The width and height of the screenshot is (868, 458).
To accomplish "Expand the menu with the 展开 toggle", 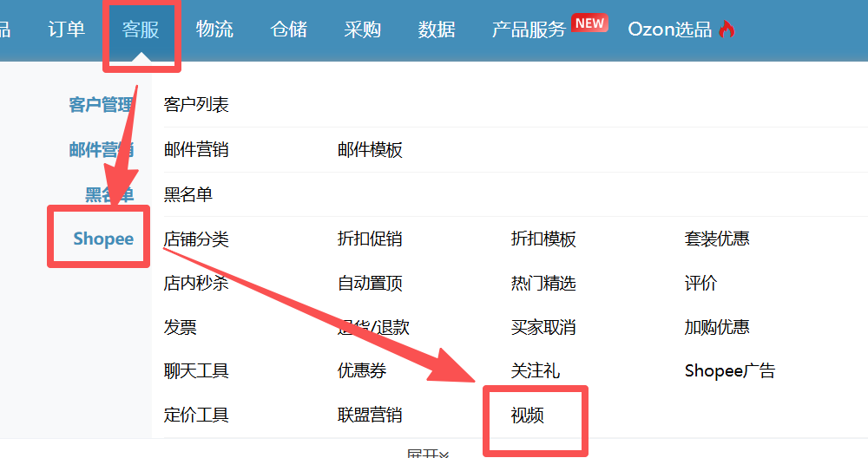I will 428,454.
